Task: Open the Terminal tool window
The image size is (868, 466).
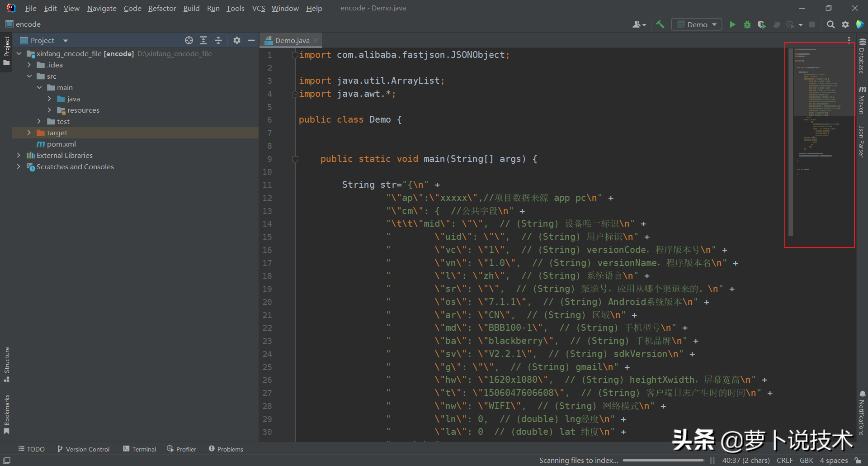Action: click(x=139, y=449)
